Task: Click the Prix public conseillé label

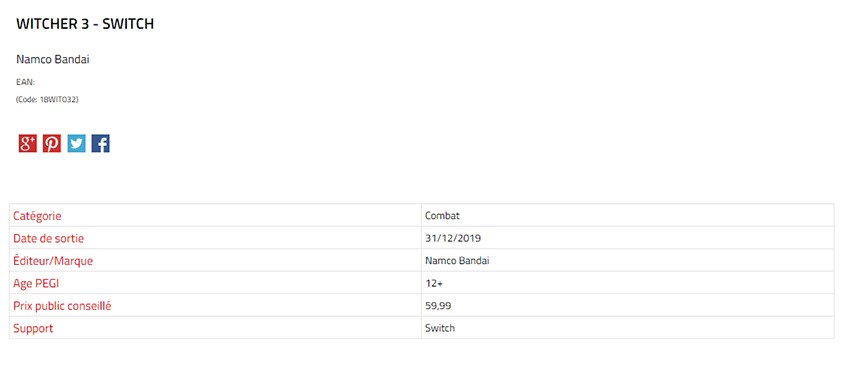Action: click(62, 306)
